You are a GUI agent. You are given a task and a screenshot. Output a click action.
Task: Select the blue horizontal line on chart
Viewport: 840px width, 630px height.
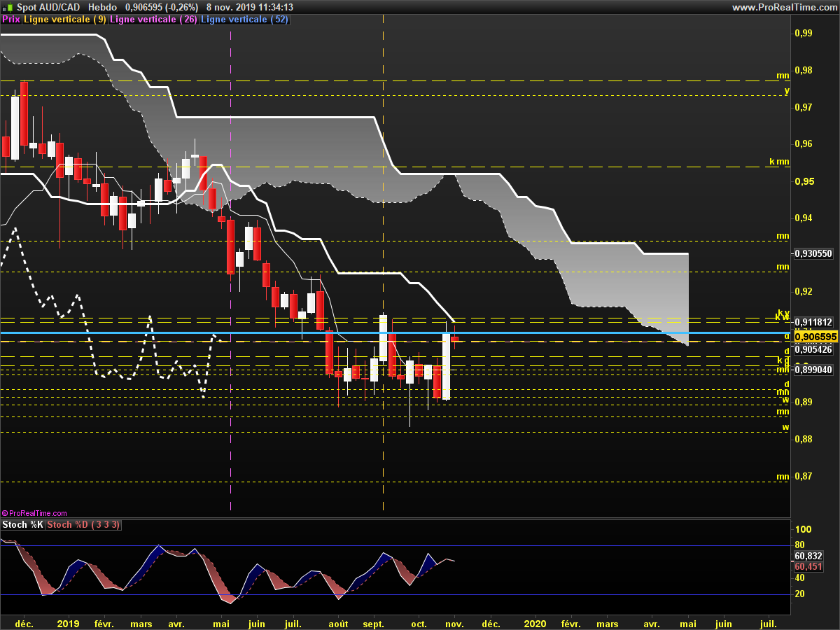(x=395, y=333)
